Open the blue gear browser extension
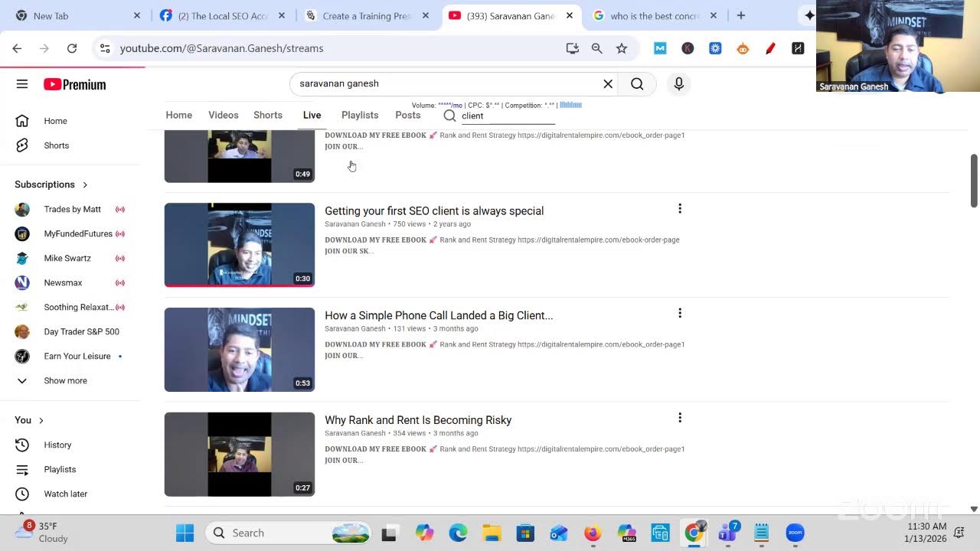 [715, 48]
